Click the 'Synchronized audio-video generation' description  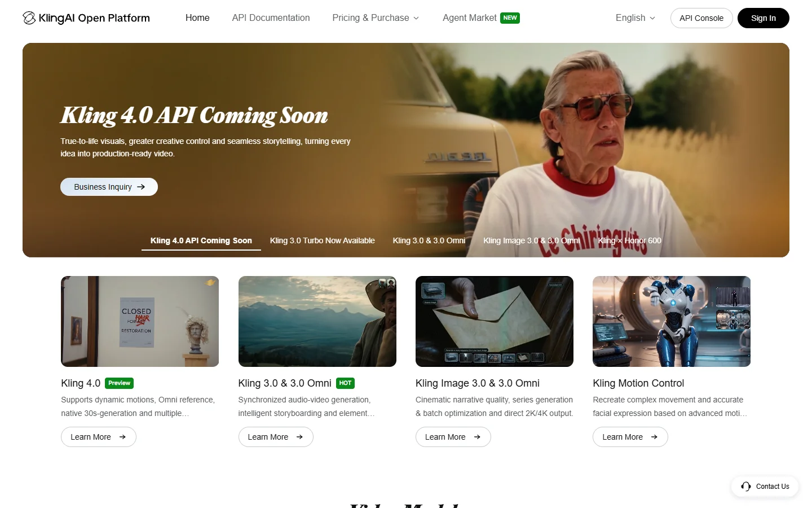(x=307, y=406)
